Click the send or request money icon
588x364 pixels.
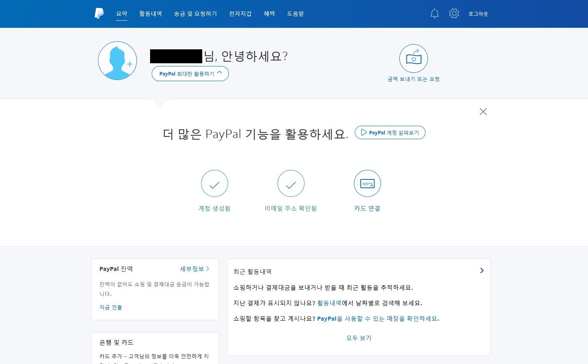[414, 58]
